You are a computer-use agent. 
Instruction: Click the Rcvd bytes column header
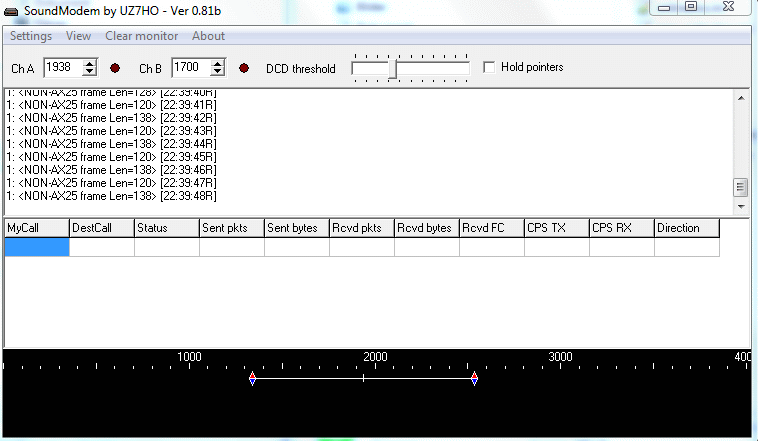[x=427, y=228]
